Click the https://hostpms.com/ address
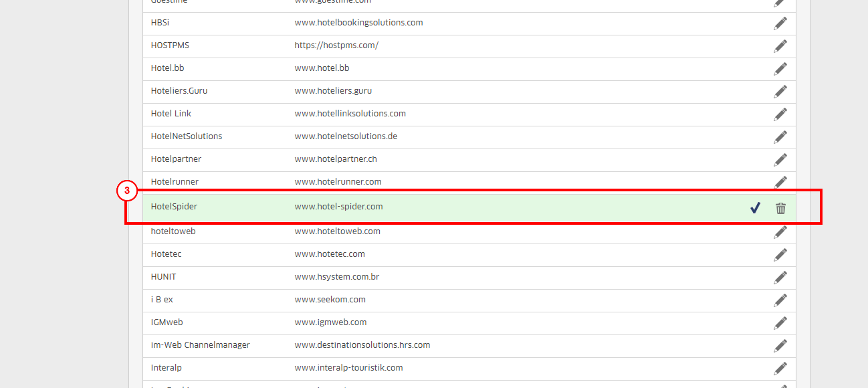 (x=336, y=45)
